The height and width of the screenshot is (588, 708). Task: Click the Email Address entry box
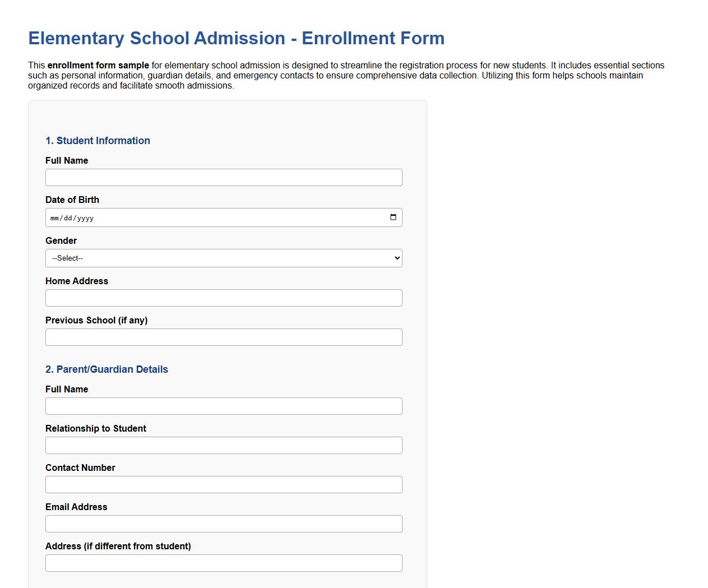click(224, 524)
